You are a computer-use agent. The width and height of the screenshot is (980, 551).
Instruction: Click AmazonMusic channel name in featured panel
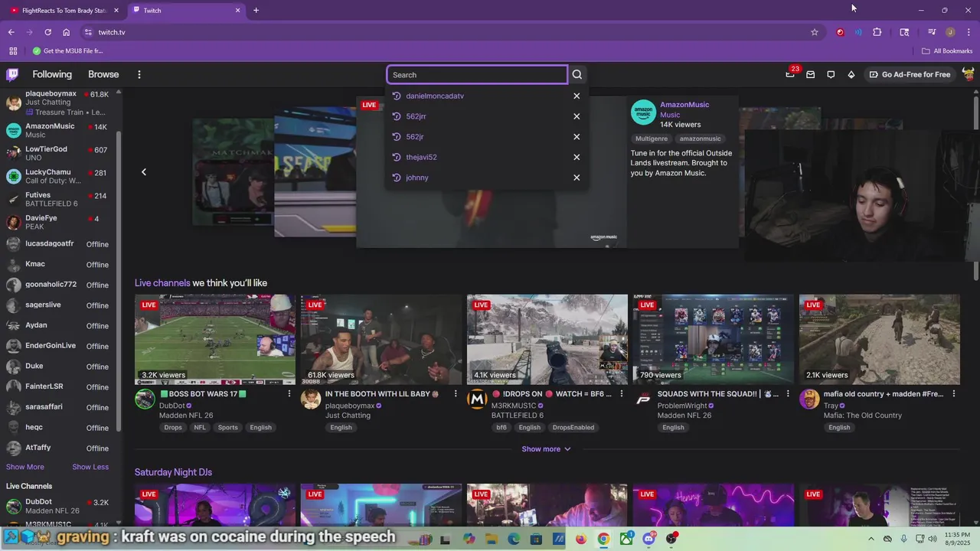[684, 105]
